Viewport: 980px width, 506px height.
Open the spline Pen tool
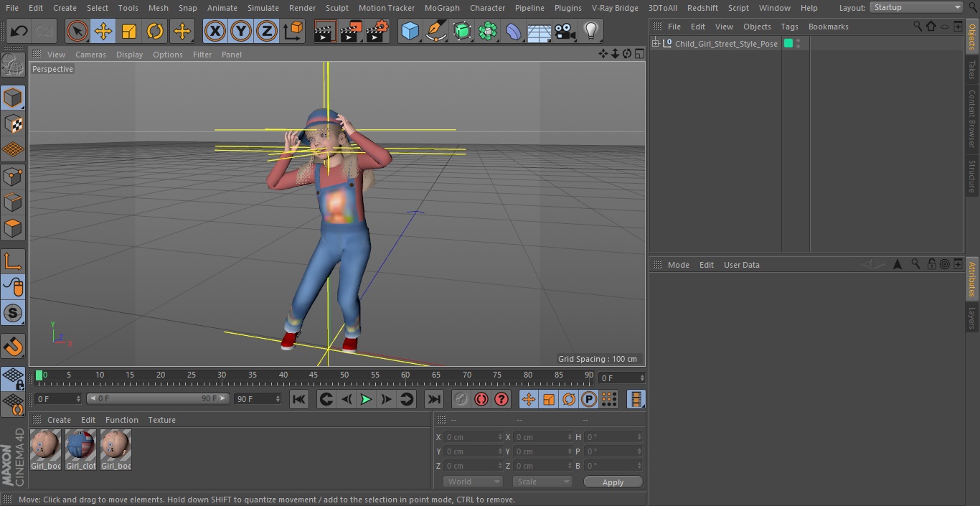pos(435,31)
